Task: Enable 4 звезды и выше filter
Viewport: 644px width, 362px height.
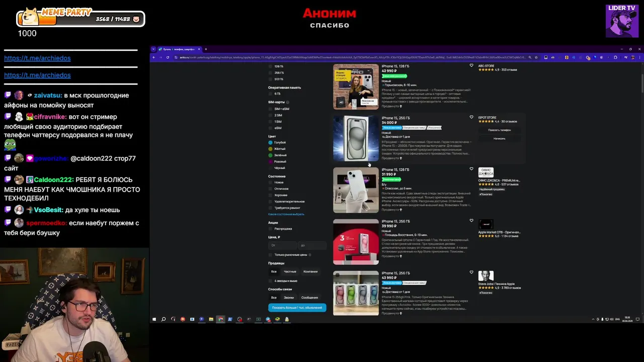Action: (270, 281)
